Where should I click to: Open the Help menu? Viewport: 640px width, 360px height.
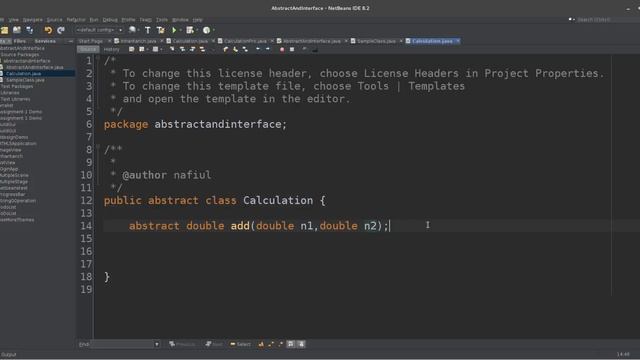198,20
